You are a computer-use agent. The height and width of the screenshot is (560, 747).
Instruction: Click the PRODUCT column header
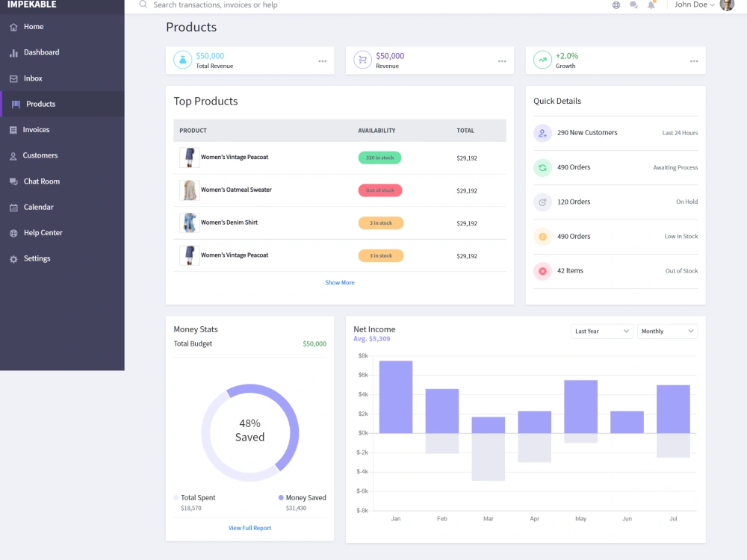pyautogui.click(x=193, y=131)
